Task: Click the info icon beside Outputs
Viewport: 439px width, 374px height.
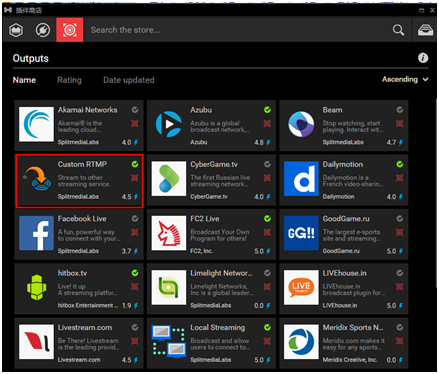Action: 423,58
